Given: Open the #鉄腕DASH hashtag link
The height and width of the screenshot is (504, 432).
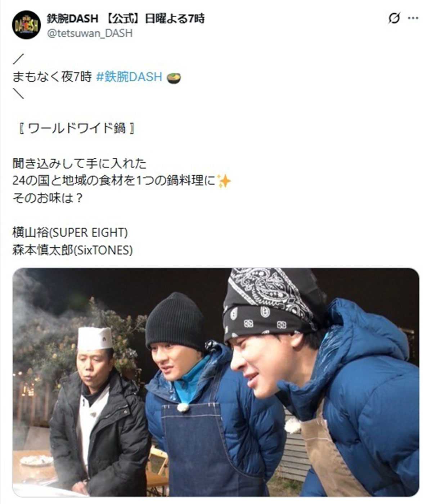Looking at the screenshot, I should [x=129, y=77].
